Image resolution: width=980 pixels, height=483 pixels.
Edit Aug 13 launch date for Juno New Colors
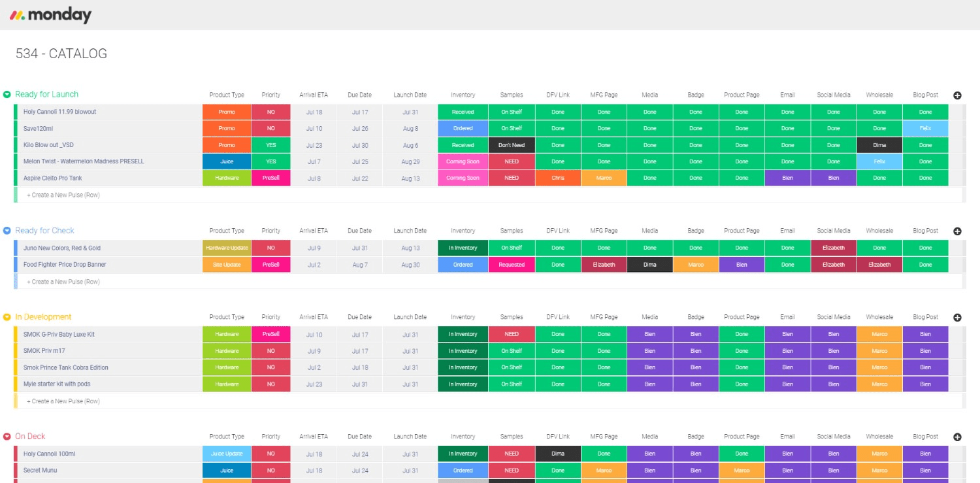pyautogui.click(x=410, y=248)
